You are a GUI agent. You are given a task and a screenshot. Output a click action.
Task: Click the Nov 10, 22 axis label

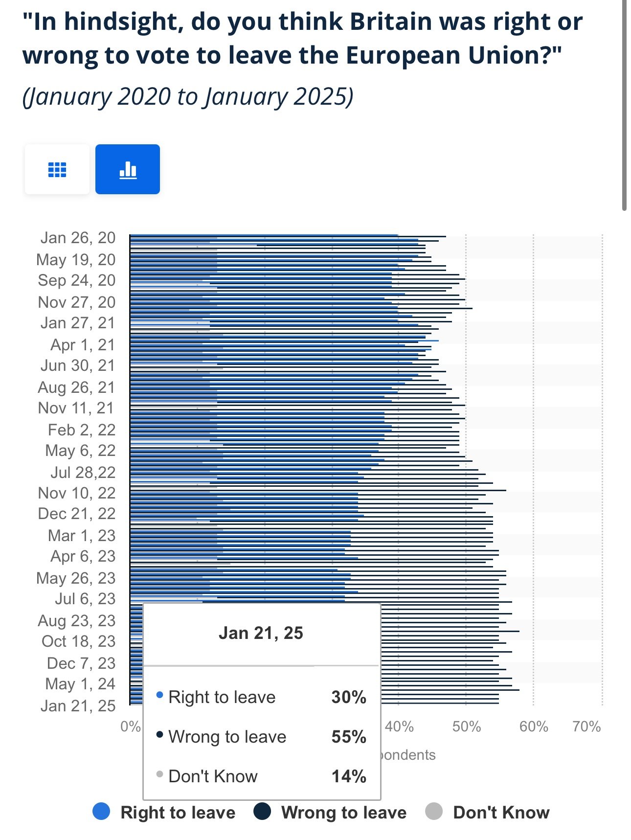pyautogui.click(x=77, y=493)
